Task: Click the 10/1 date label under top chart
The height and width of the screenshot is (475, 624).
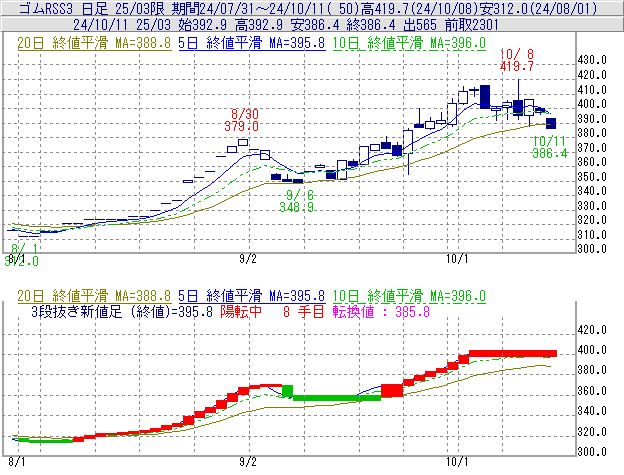Action: coord(457,259)
